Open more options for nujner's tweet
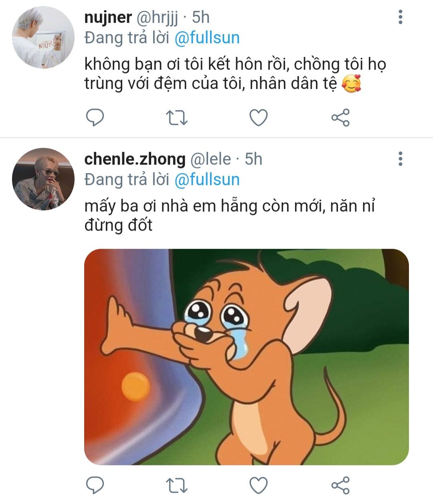 [x=400, y=17]
